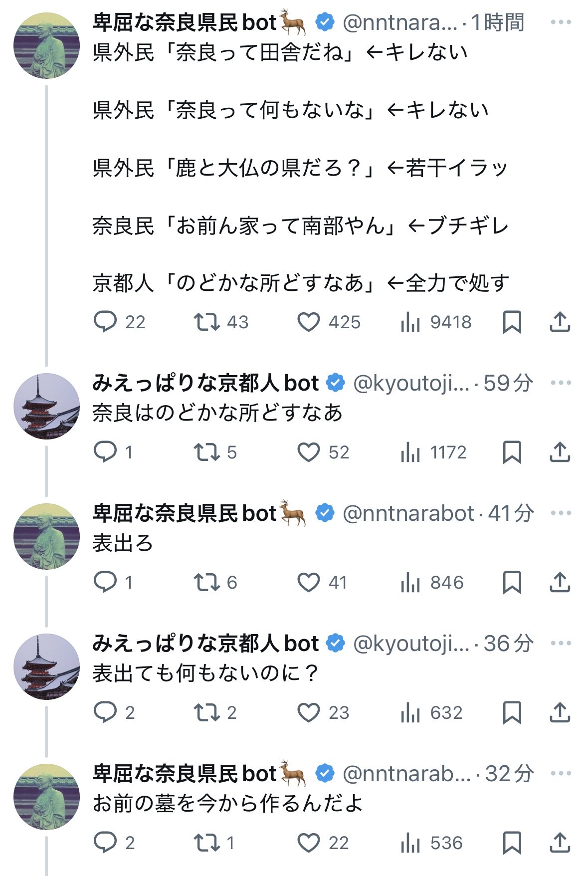Open more options on the 41分 tweet
The width and height of the screenshot is (588, 876).
click(x=561, y=513)
